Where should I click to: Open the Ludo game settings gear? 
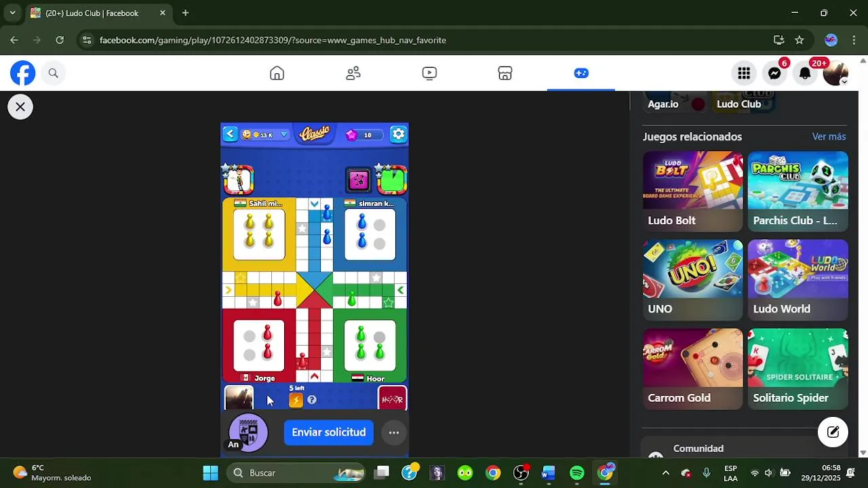pos(398,134)
